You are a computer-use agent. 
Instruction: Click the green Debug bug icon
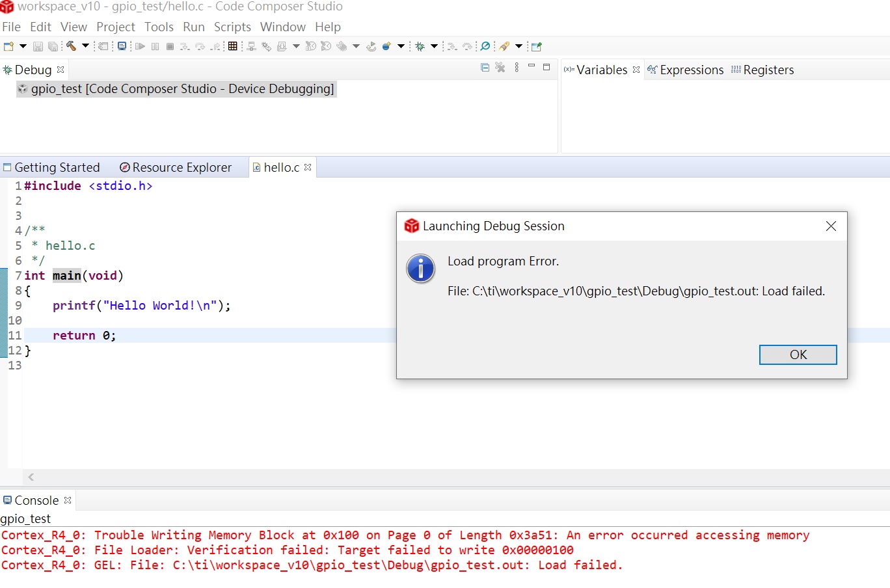(x=420, y=46)
